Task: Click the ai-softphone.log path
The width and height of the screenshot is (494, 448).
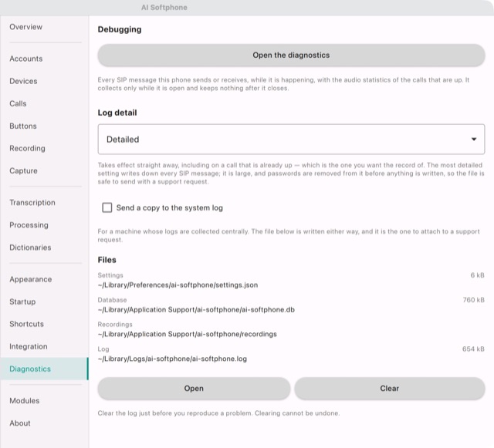Action: point(172,359)
